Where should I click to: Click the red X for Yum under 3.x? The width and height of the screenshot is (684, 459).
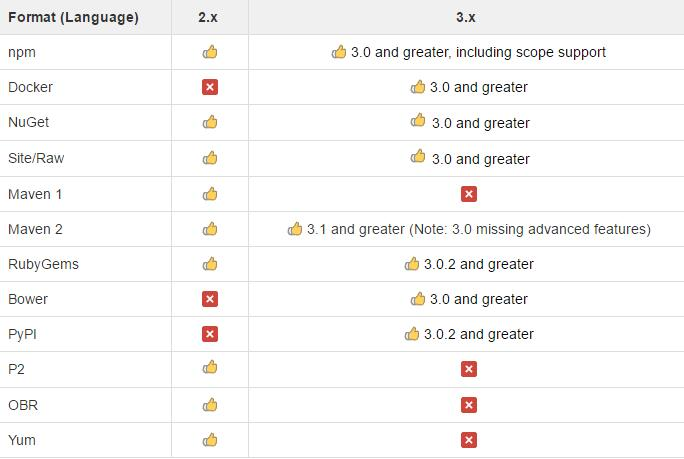pos(469,440)
